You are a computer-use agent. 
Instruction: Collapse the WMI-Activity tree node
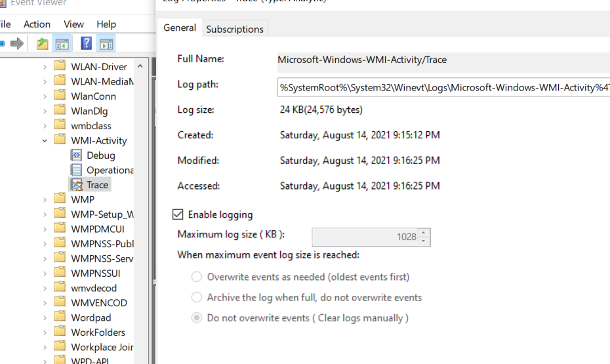point(45,141)
